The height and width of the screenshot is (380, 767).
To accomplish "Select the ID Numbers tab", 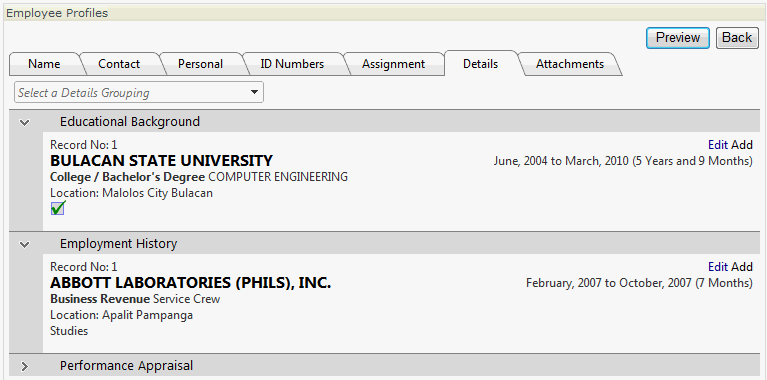I will [292, 64].
